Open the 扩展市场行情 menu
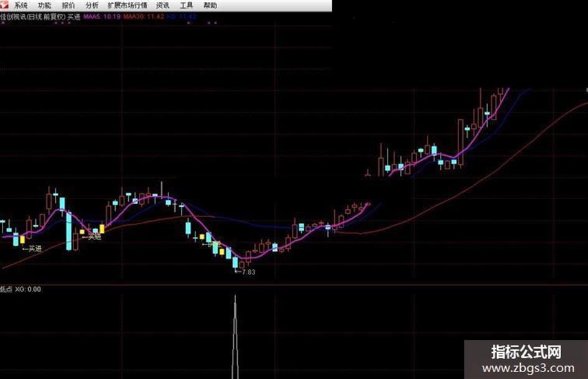Viewport: 588px width, 379px height. coord(127,5)
